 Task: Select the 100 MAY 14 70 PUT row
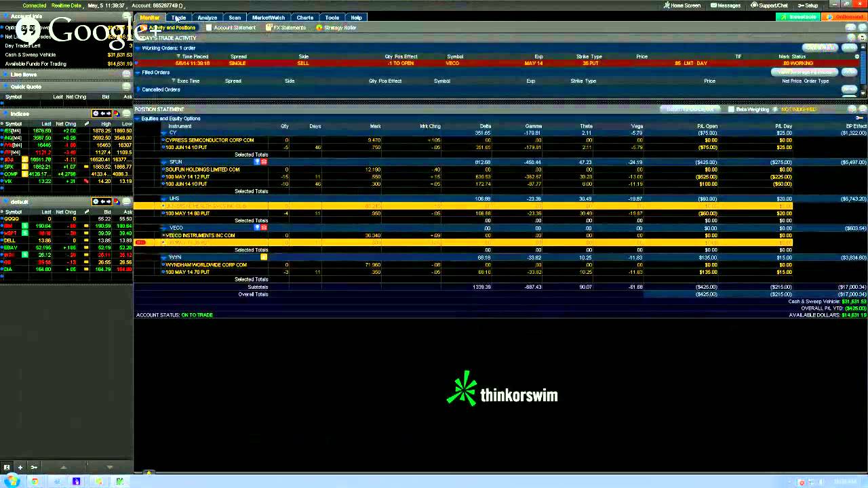(476, 272)
